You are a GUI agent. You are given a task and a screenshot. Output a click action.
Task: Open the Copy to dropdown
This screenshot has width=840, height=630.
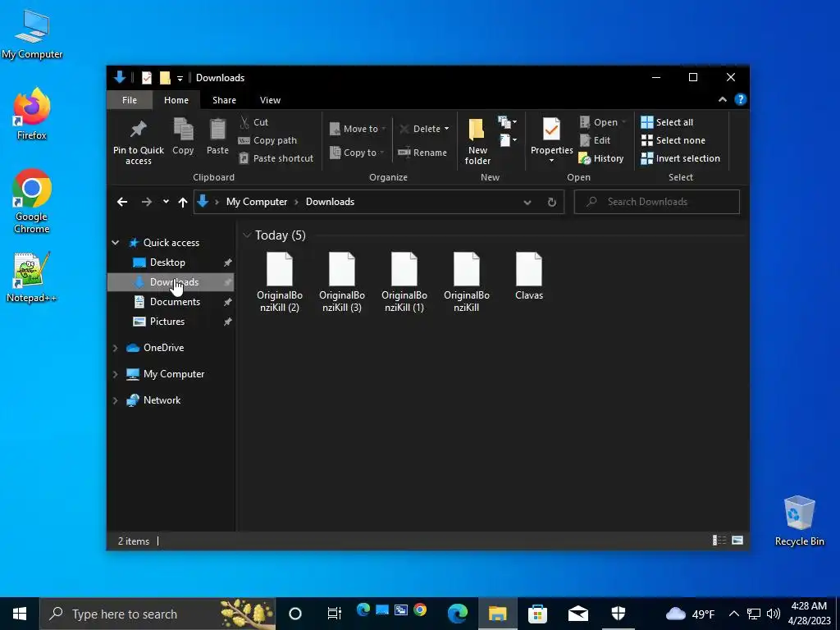click(357, 153)
